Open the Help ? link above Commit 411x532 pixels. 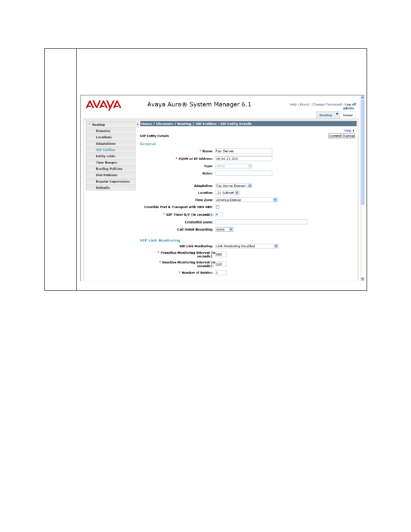tap(349, 131)
